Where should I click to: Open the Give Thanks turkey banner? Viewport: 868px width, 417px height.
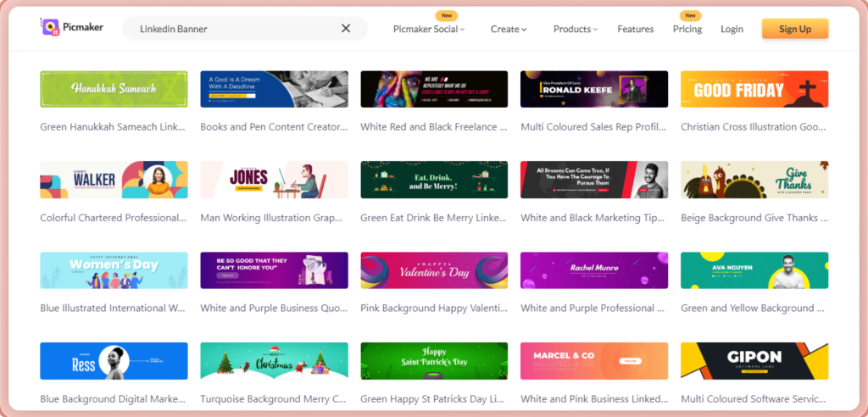coord(754,180)
